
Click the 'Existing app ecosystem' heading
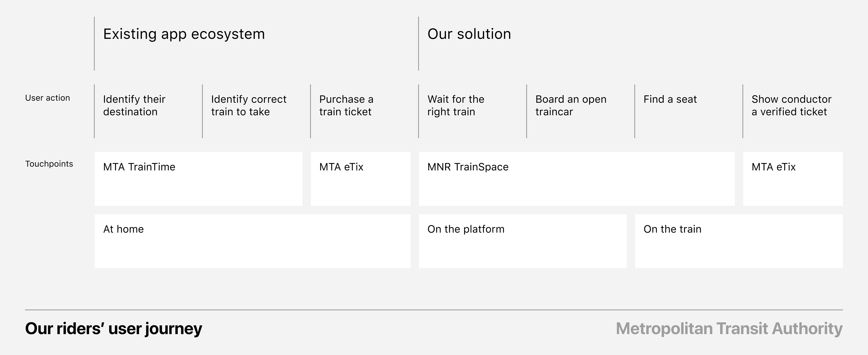coord(184,34)
